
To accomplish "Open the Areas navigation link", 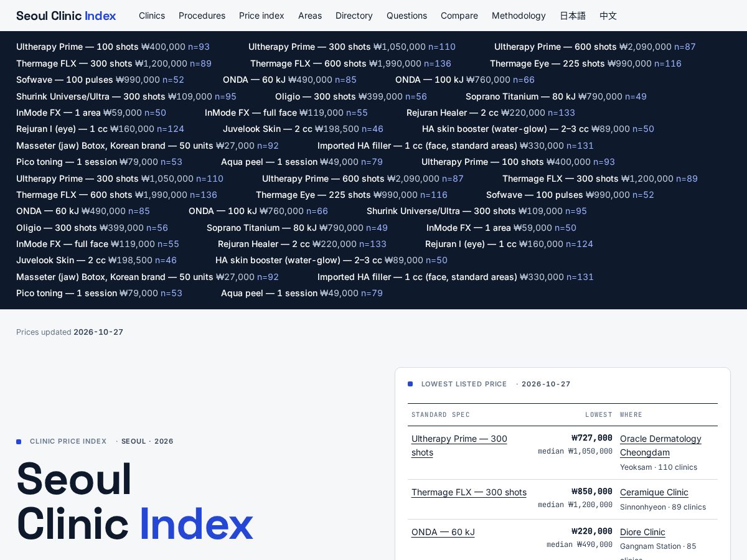I will coord(310,16).
